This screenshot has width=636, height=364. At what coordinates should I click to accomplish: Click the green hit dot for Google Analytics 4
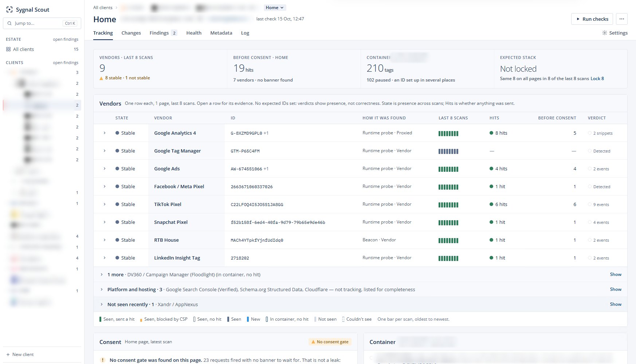pos(491,133)
